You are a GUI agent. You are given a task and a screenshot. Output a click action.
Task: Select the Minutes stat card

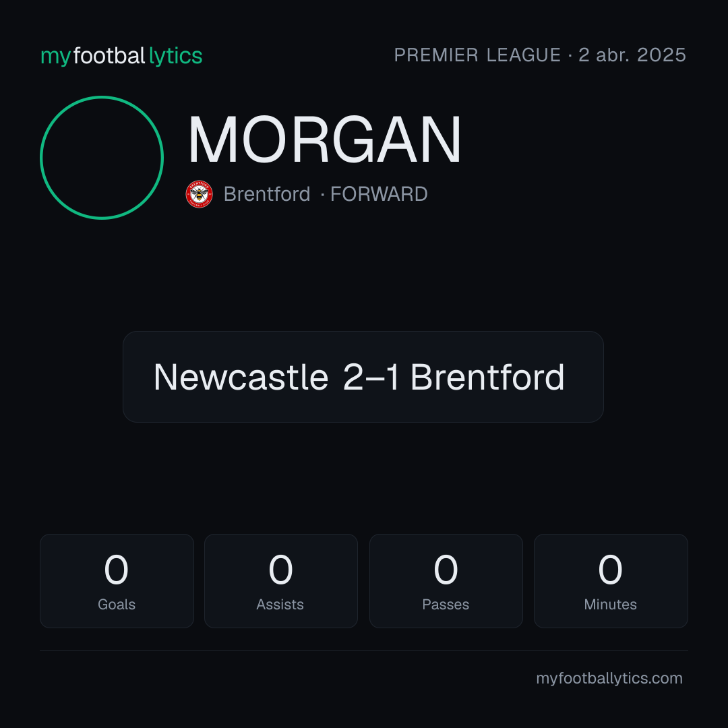click(611, 581)
